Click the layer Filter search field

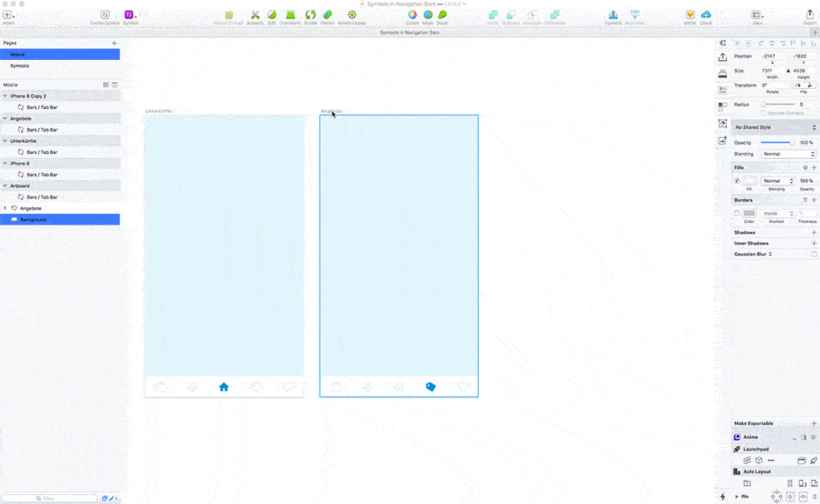tap(49, 498)
